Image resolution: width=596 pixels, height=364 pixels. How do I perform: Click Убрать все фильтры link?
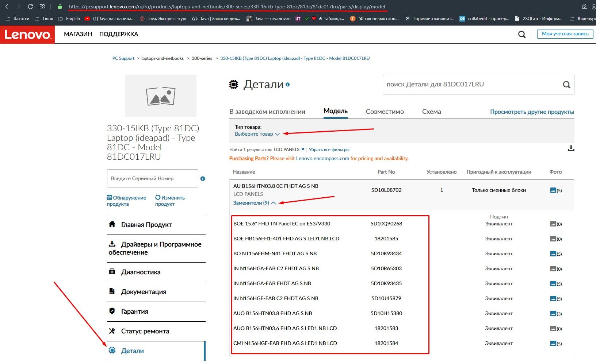pyautogui.click(x=329, y=150)
